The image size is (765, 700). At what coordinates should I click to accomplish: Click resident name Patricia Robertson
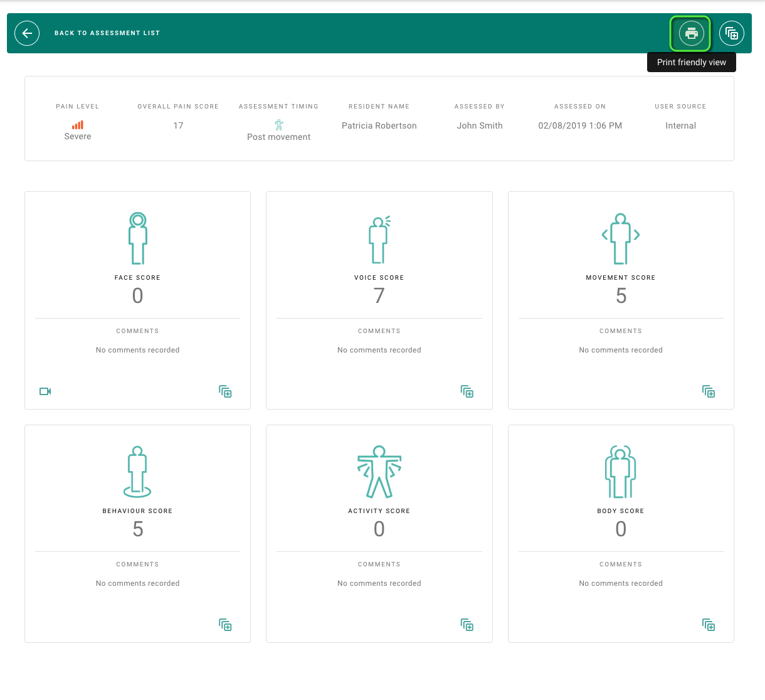(x=379, y=125)
